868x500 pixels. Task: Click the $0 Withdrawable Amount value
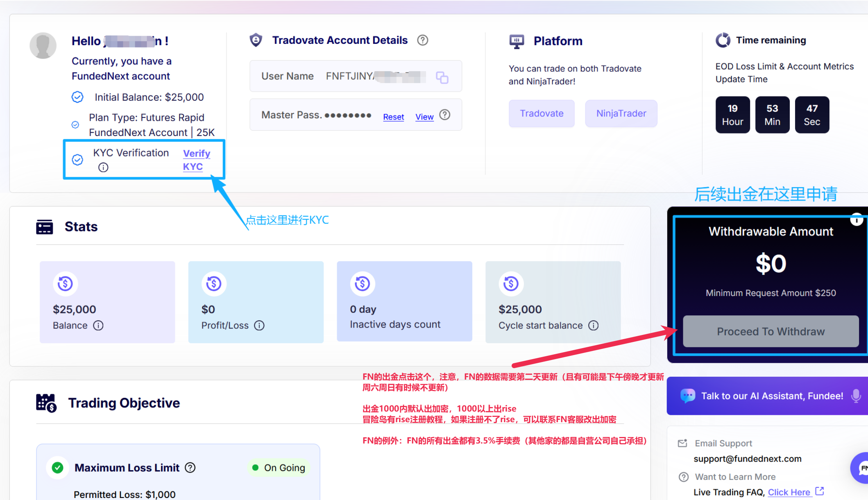[x=771, y=264]
